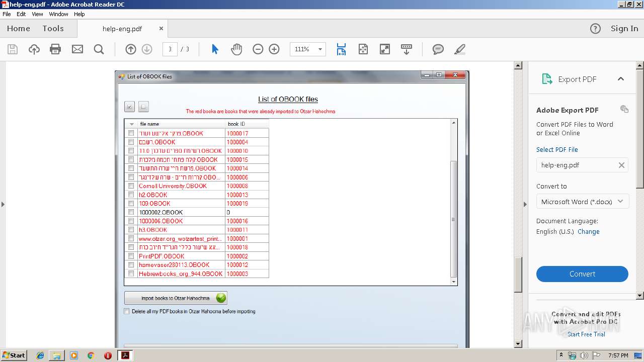Show hidden tray icons arrow

point(561,355)
